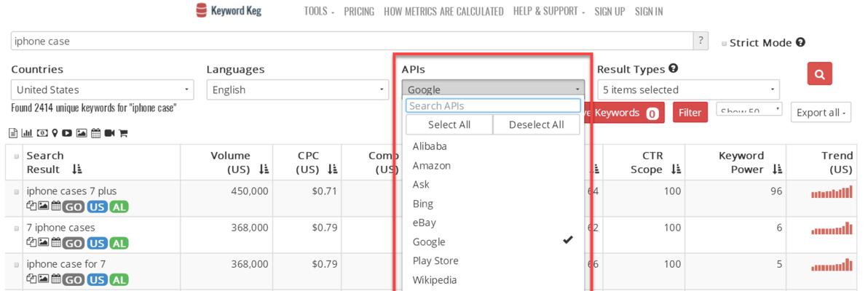Viewport: 868px width, 291px height.
Task: Click US badge under 'iphone cases 7 plus'
Action: tap(97, 207)
